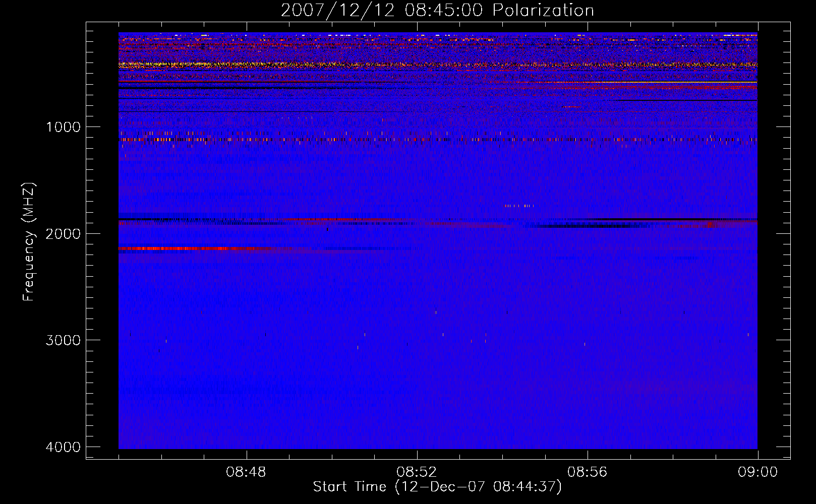Click the "Frequency (MHZ)" y-axis label

click(29, 242)
